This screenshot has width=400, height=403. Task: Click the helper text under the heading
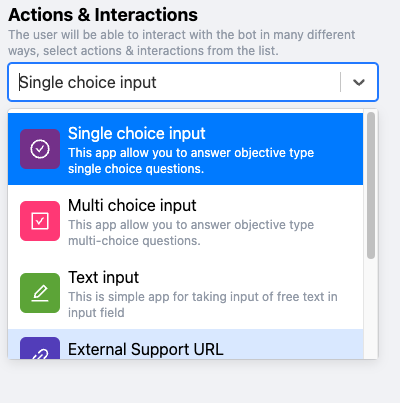click(182, 43)
